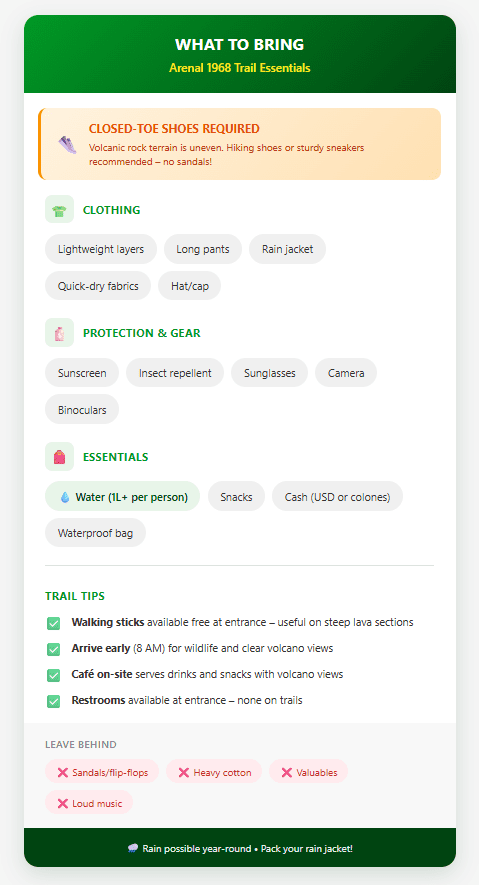This screenshot has width=479, height=885.
Task: Toggle the Arrive early checkbox
Action: click(54, 649)
